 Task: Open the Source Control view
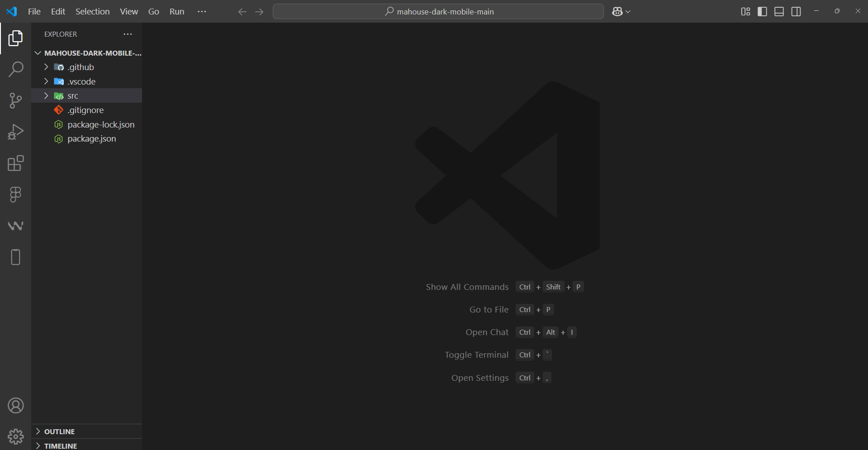[15, 100]
